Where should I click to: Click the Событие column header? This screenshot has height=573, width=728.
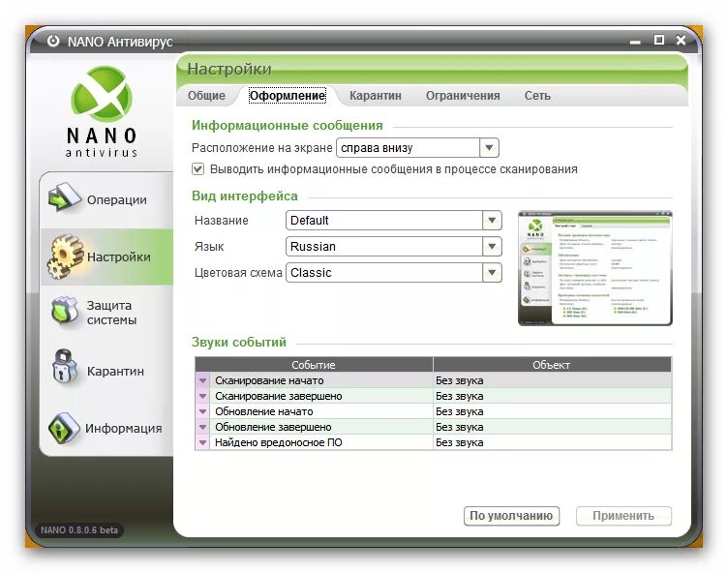[x=314, y=365]
